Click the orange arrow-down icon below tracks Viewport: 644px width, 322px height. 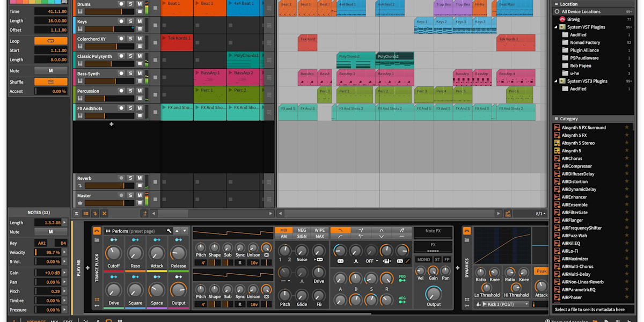tap(95, 213)
